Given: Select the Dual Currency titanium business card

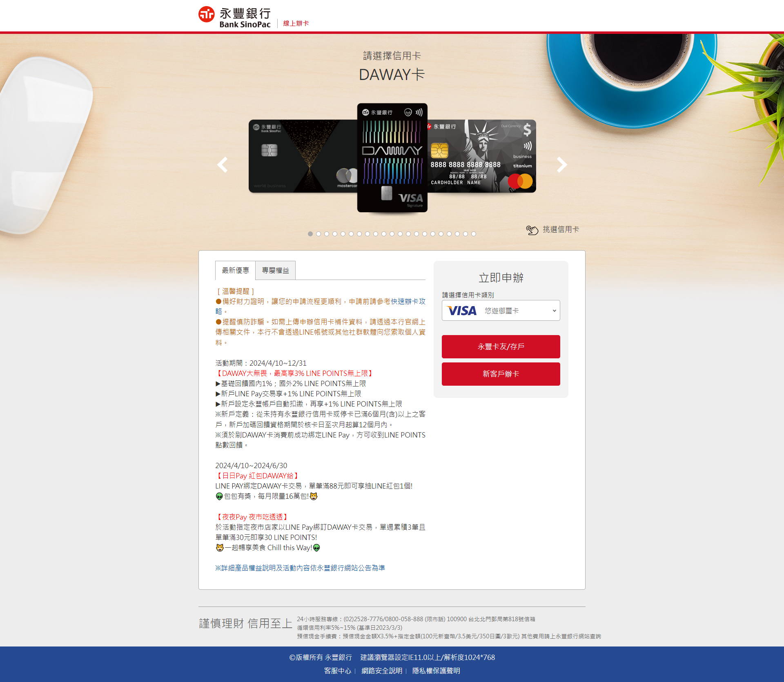Looking at the screenshot, I should pos(482,156).
